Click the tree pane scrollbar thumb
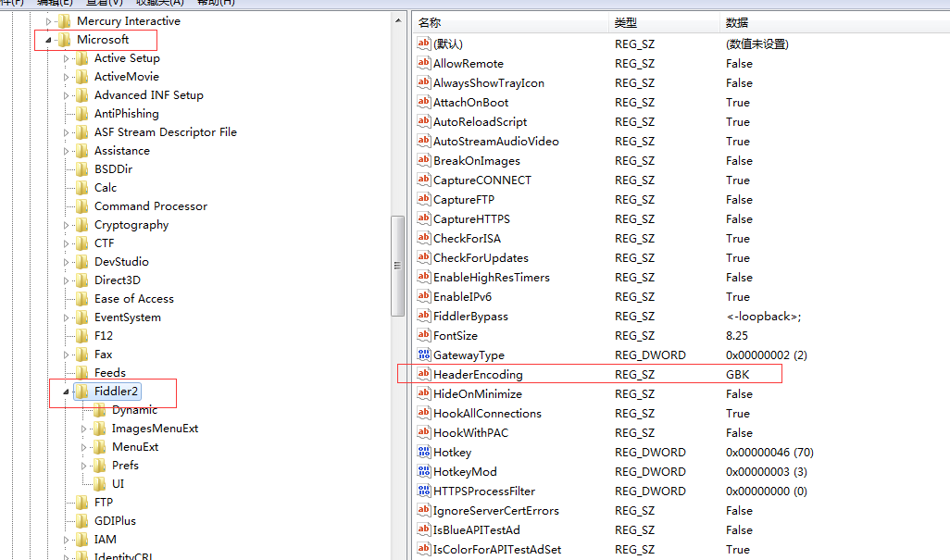The width and height of the screenshot is (950, 560). [398, 266]
